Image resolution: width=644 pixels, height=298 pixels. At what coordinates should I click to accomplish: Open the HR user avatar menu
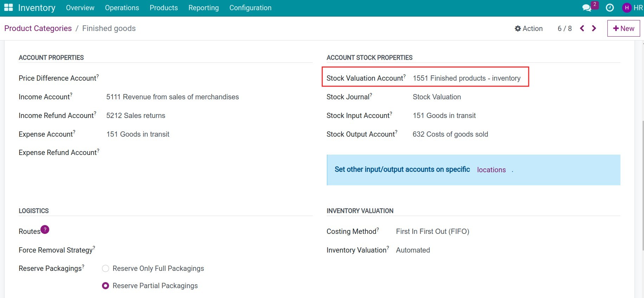click(632, 8)
